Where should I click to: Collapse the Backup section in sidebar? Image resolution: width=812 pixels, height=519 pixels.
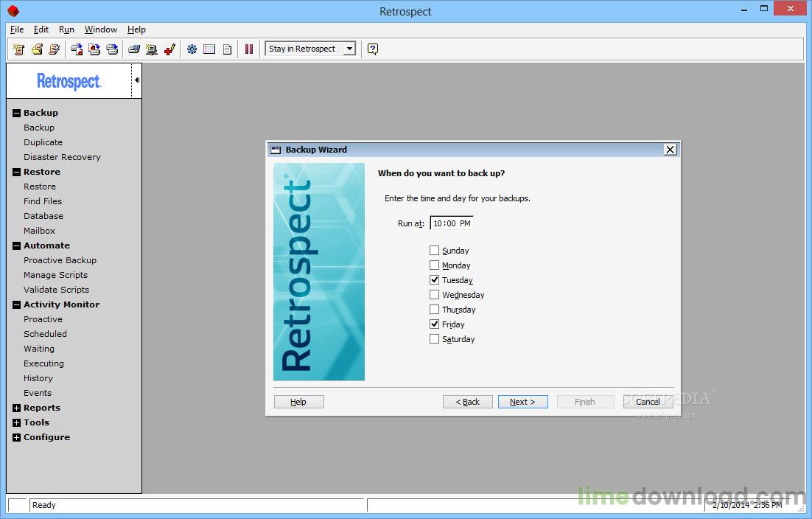[16, 113]
